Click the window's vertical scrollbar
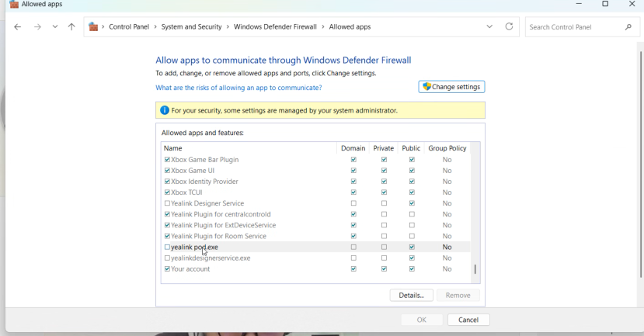Screen dimensions: 644x336 click(641, 164)
